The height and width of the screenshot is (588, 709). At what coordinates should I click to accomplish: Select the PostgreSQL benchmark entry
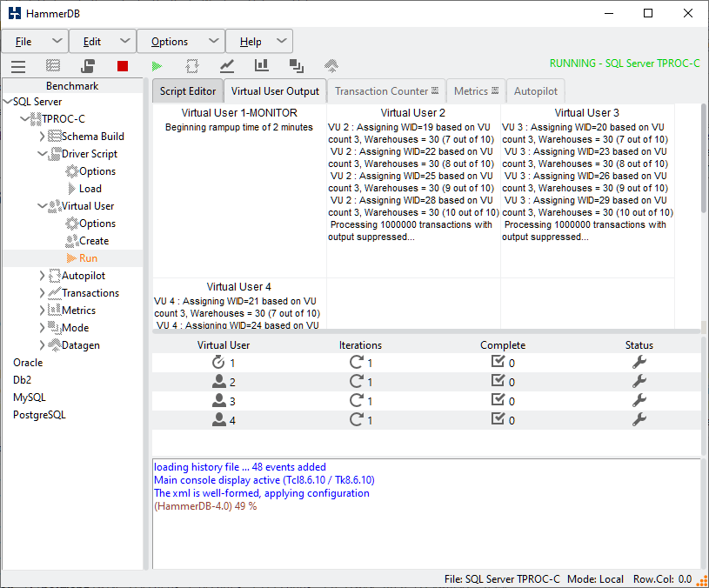tap(39, 415)
